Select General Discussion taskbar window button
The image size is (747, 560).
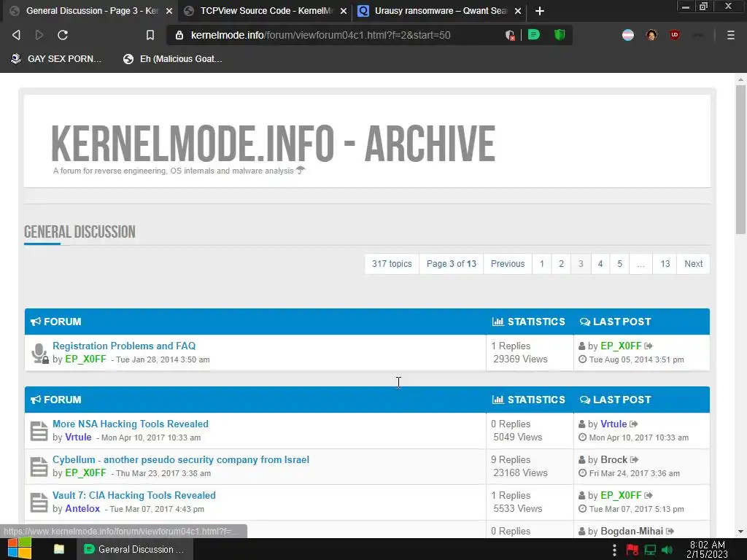pyautogui.click(x=135, y=549)
